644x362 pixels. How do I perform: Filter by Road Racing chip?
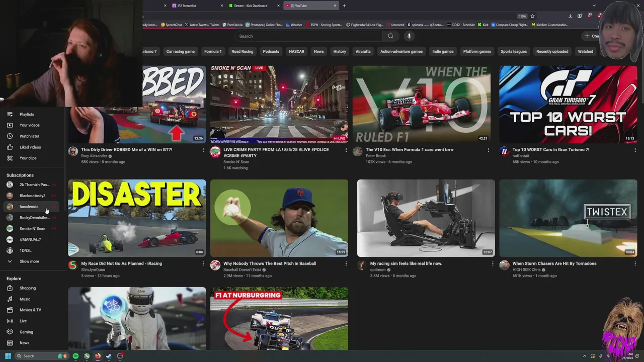(242, 51)
